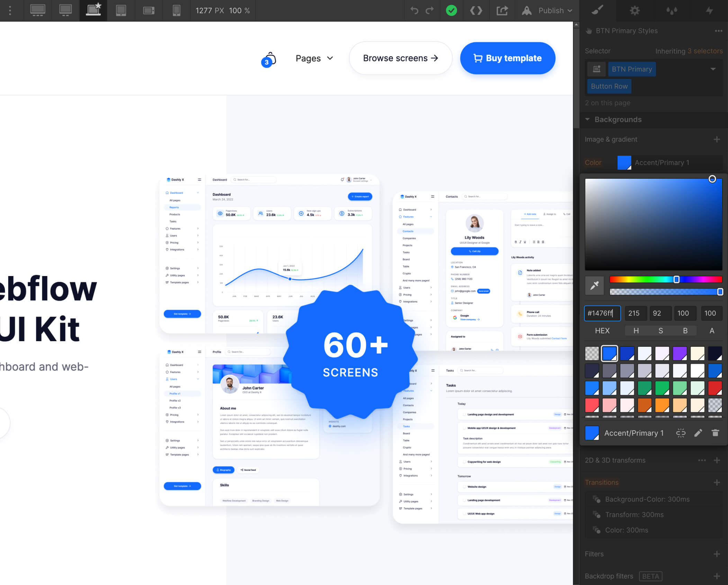The image size is (728, 585).
Task: Select the large desktop breakpoint
Action: click(x=38, y=10)
